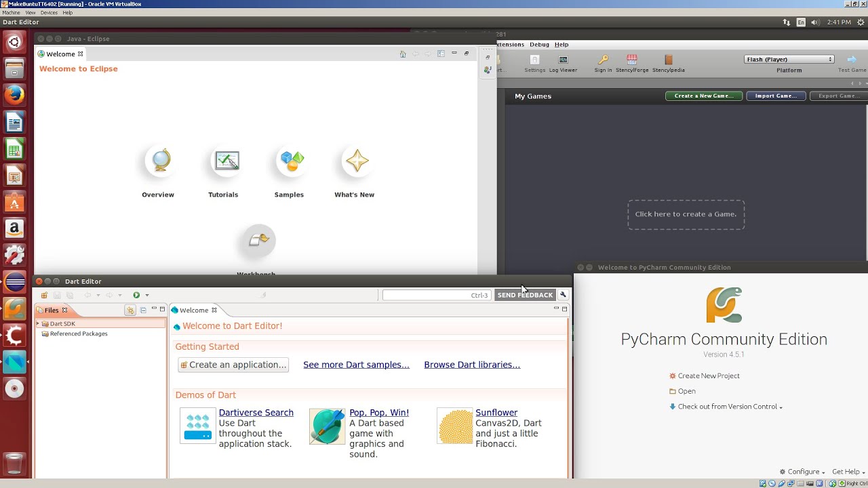Open Stencyl Settings toolbar icon

(x=534, y=60)
